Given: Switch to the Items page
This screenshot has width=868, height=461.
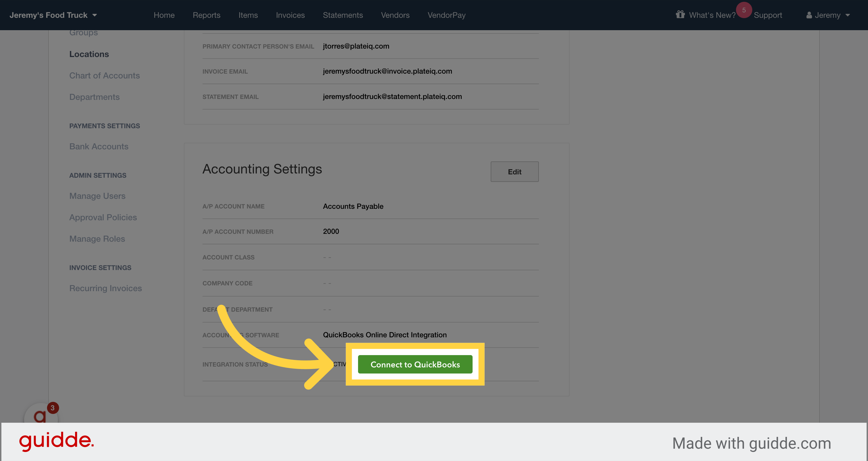Looking at the screenshot, I should pos(248,15).
